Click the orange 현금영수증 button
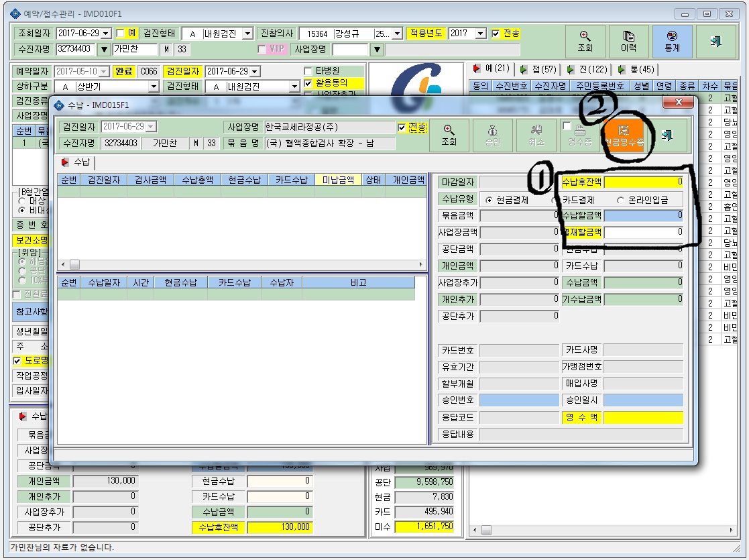Screen dimensions: 749x560 (x=624, y=135)
